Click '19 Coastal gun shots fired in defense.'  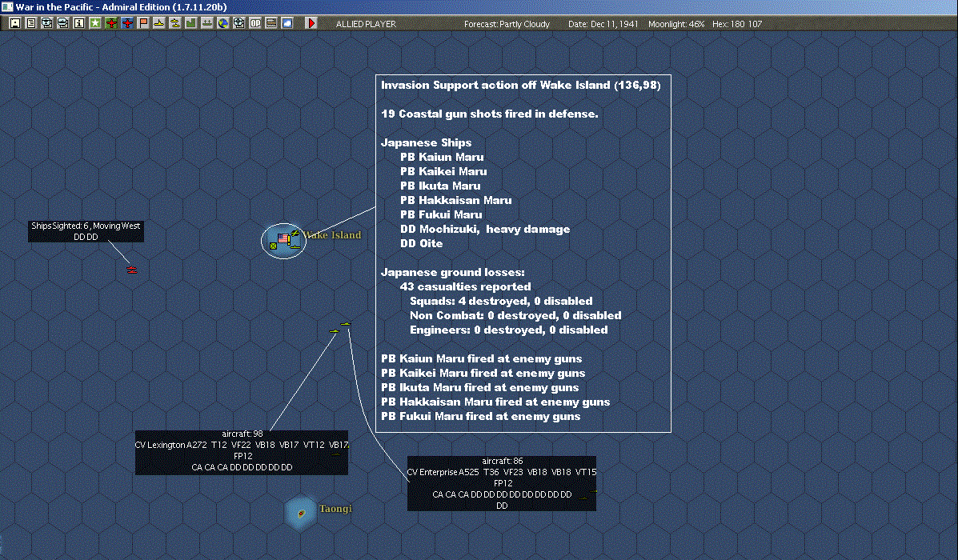[489, 114]
